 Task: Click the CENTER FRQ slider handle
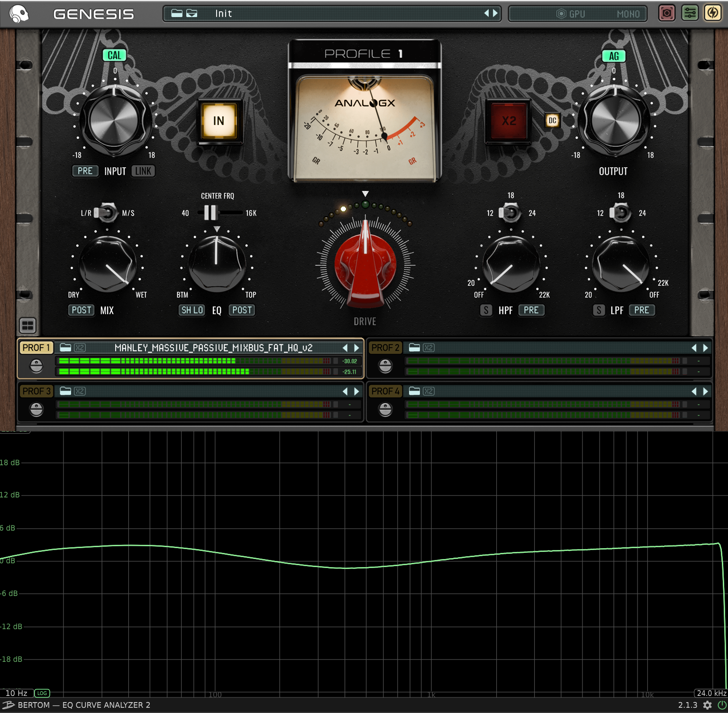point(210,213)
